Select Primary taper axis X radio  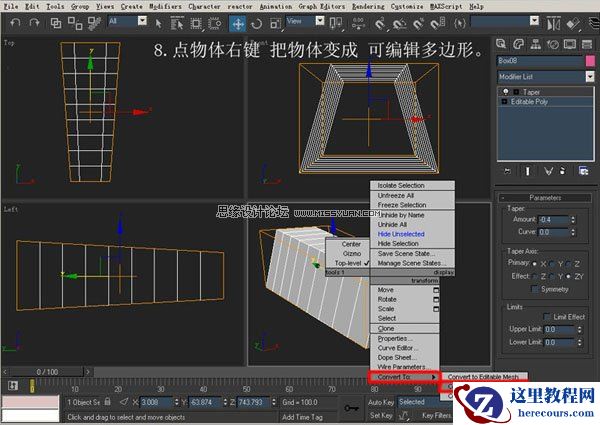point(535,264)
